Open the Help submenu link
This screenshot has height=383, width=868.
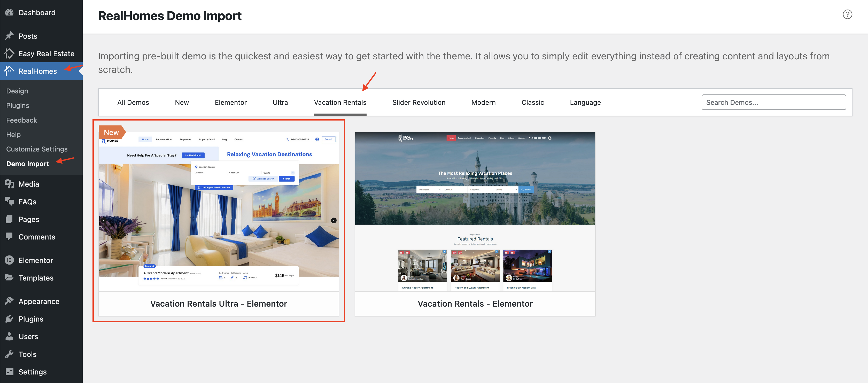tap(13, 134)
